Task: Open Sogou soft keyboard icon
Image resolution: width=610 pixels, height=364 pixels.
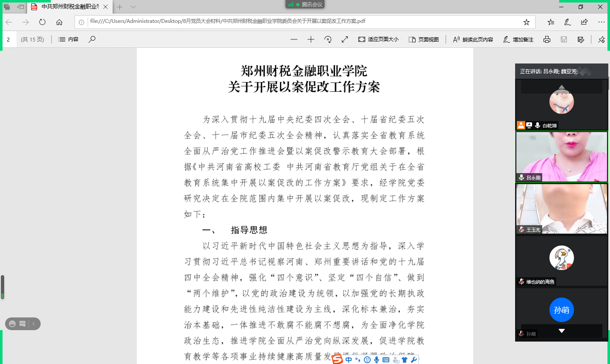Action: (x=386, y=360)
